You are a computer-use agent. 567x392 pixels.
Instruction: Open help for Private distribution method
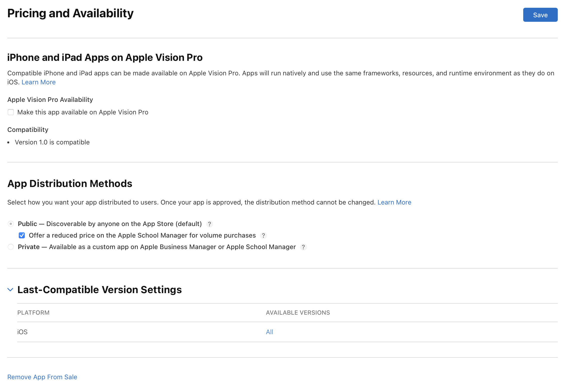coord(304,247)
